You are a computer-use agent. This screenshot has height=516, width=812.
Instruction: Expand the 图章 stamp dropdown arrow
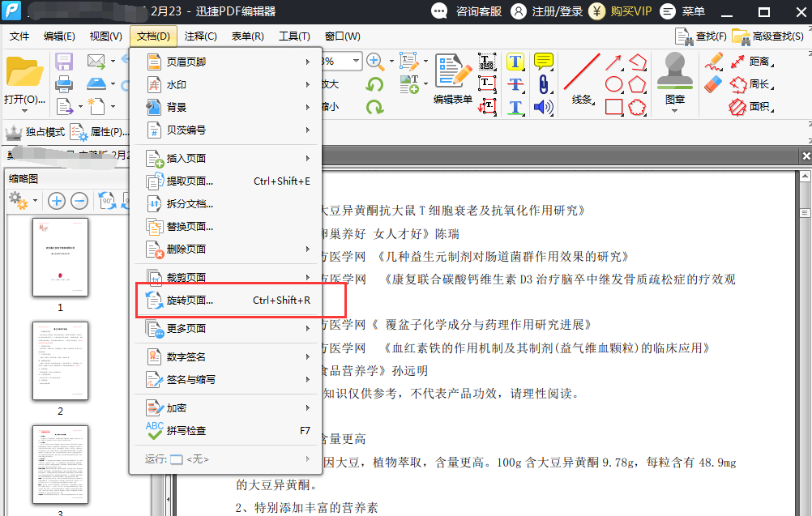coord(674,111)
